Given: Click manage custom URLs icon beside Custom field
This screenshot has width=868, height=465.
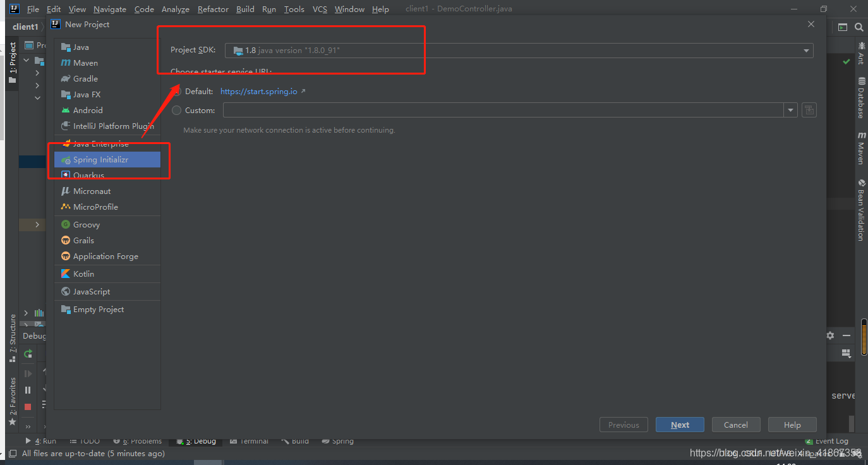Looking at the screenshot, I should 809,111.
